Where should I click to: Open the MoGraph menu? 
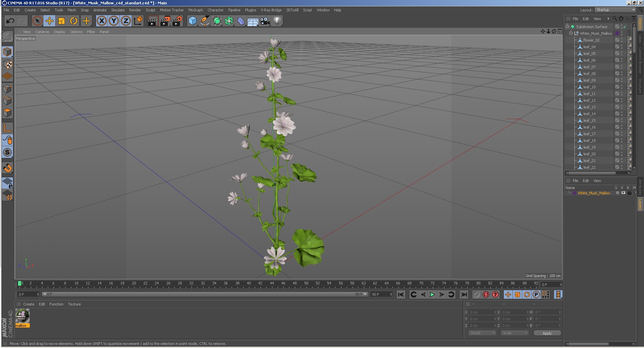pos(195,10)
